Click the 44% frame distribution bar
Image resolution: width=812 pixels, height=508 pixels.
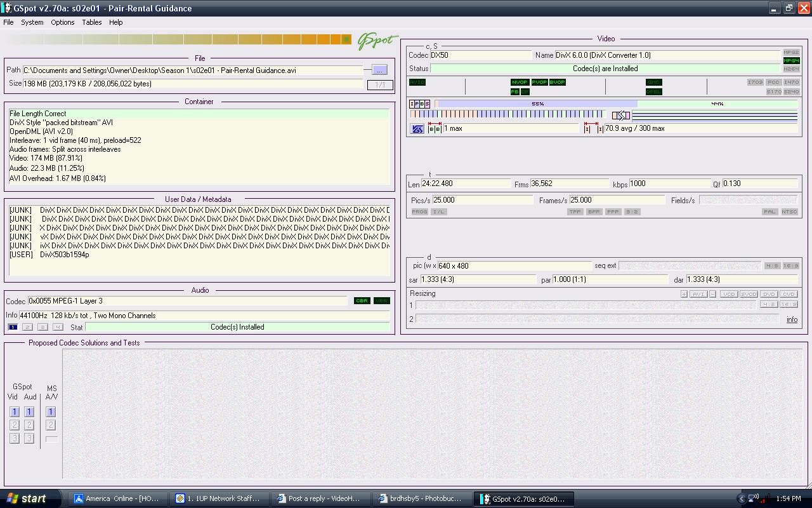pos(717,104)
